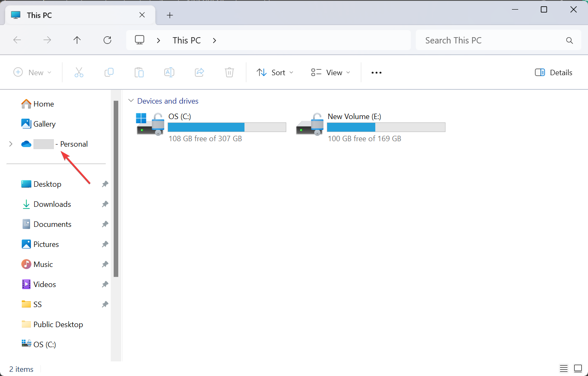Open the See more menu
The width and height of the screenshot is (588, 376).
376,72
